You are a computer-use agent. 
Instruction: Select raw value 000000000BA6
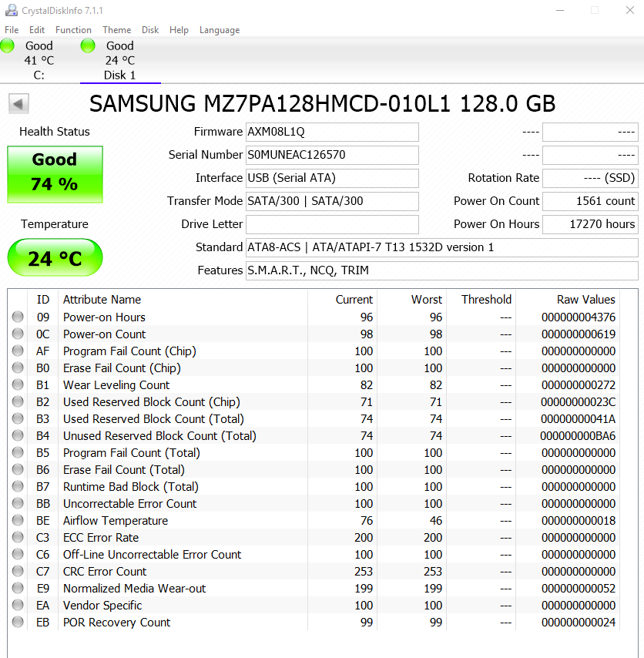578,436
